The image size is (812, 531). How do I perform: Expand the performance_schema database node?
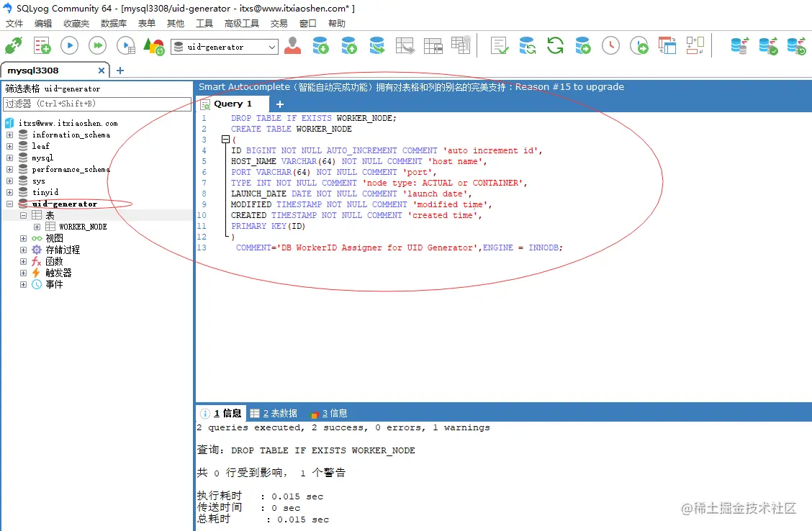pos(9,169)
